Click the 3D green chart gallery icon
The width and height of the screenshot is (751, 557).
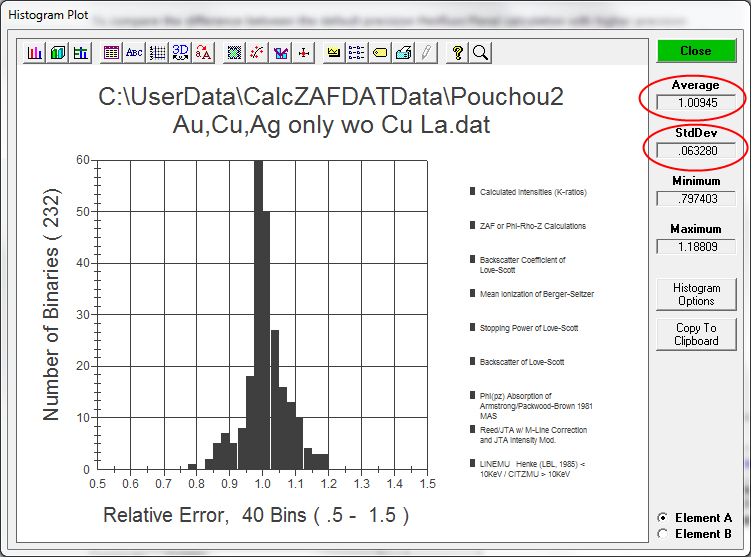click(58, 53)
